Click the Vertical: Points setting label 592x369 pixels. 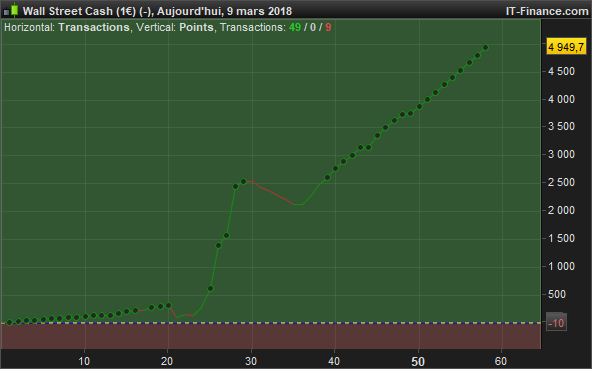(x=175, y=28)
